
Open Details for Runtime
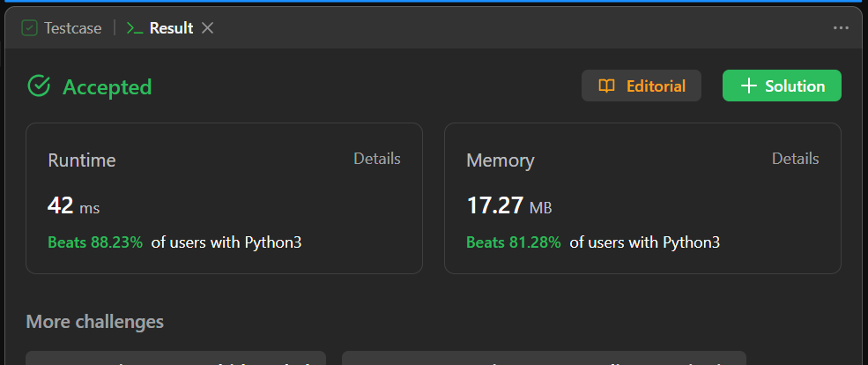(x=377, y=159)
